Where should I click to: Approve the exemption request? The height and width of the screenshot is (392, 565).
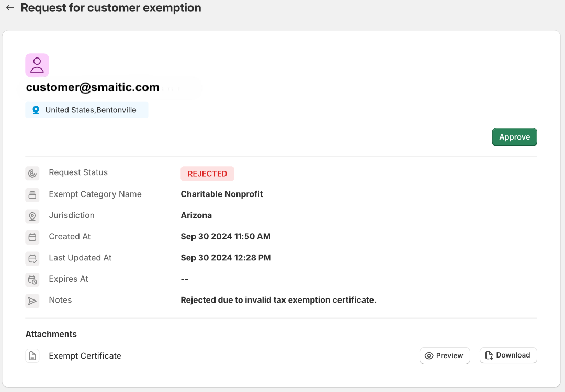point(514,137)
